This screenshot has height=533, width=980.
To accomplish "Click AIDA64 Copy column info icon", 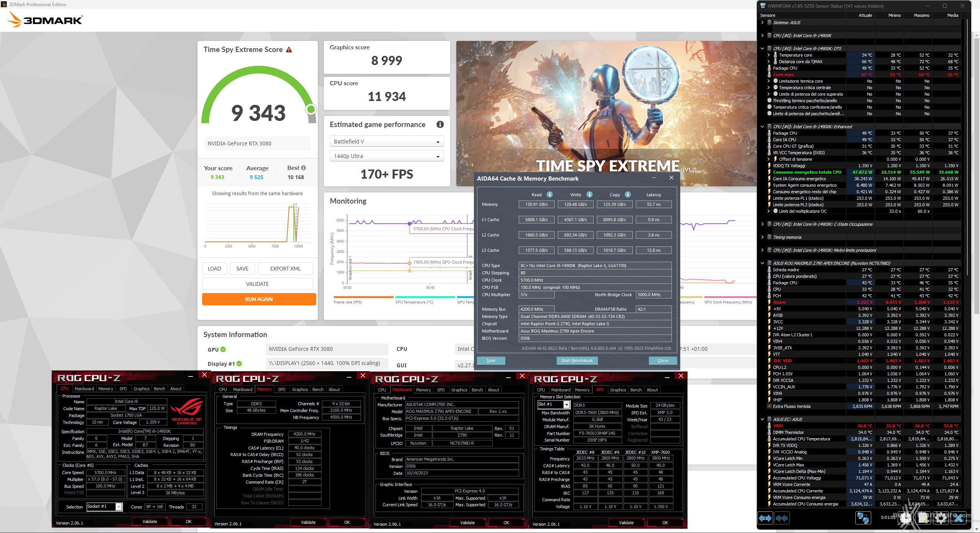I will [628, 194].
